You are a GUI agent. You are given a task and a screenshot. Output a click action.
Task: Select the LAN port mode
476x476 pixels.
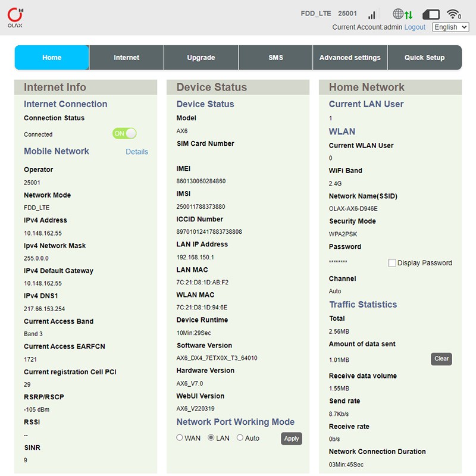211,438
